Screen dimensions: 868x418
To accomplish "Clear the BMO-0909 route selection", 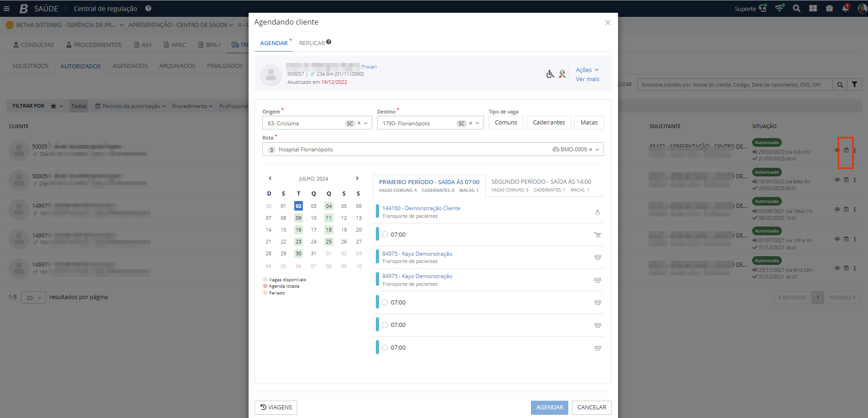I will (590, 150).
